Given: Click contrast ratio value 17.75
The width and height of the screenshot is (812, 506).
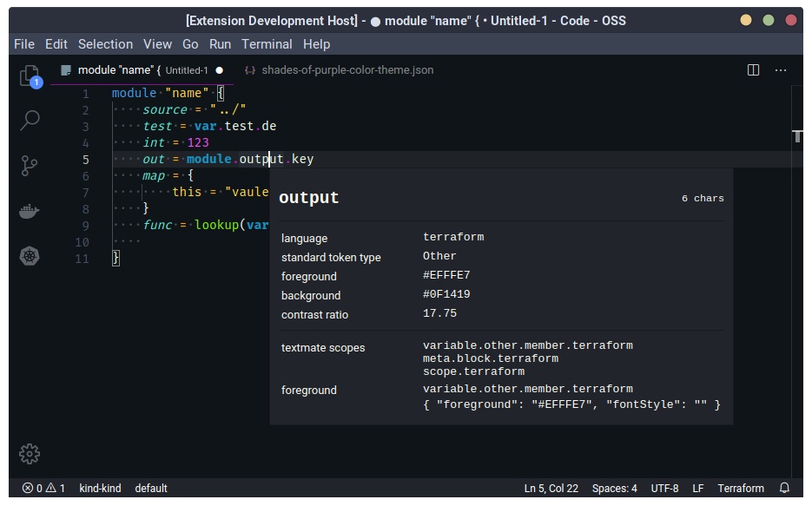Looking at the screenshot, I should (x=439, y=313).
